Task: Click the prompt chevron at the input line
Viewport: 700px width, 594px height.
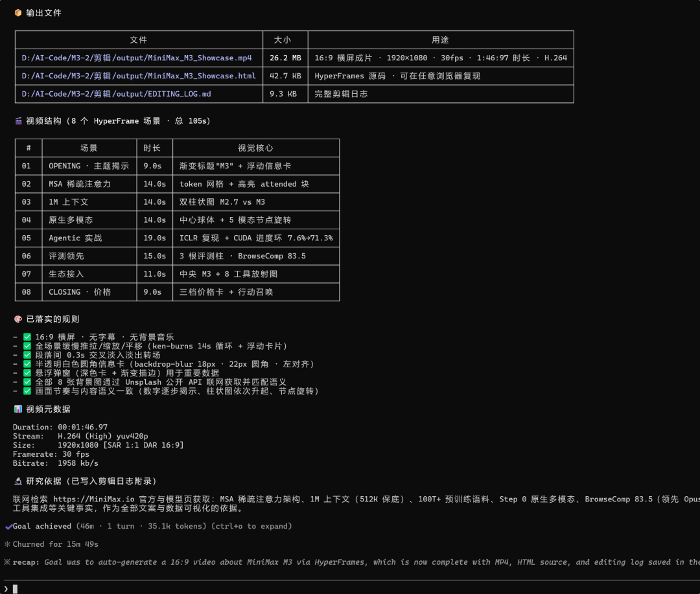Action: (6, 589)
